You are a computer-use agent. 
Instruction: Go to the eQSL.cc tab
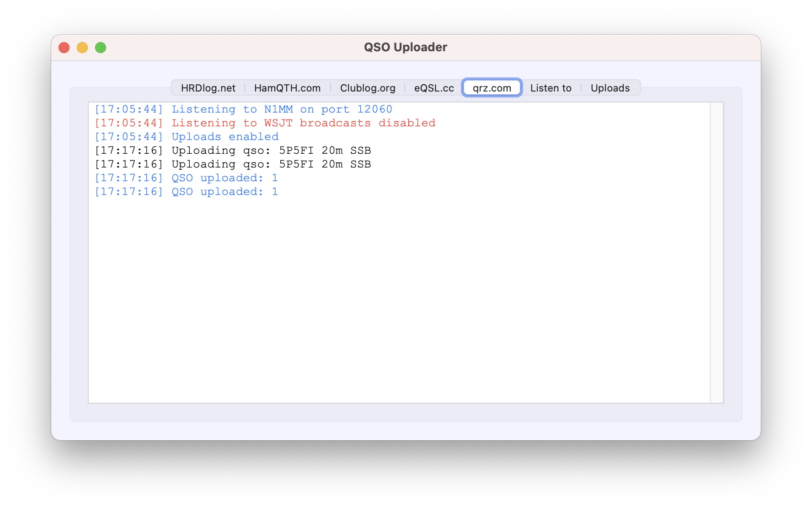coord(434,88)
